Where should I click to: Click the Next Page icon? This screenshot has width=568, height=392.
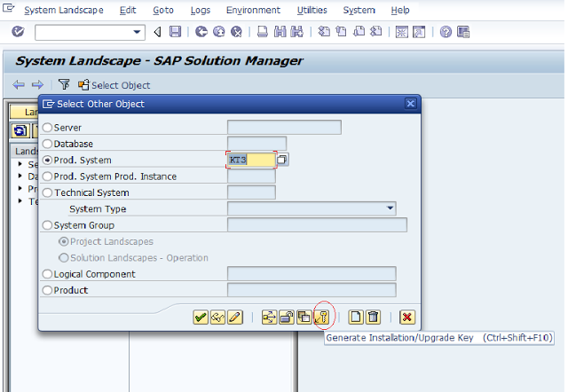click(x=359, y=32)
